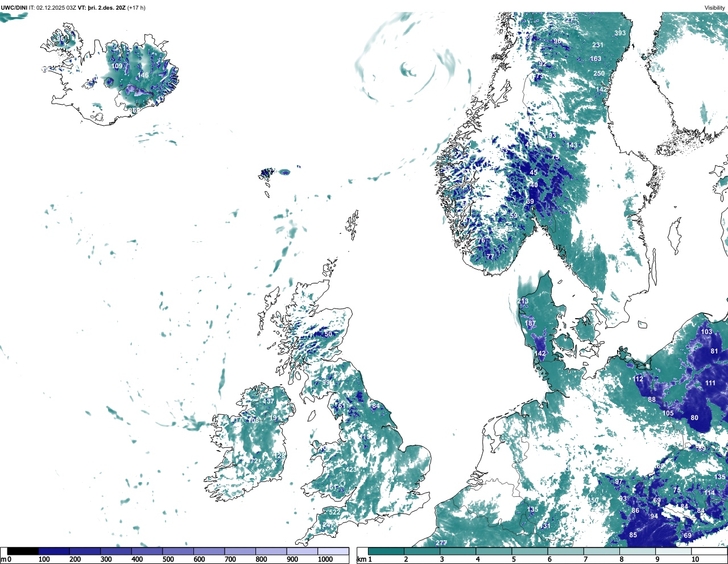Click the 88 value in northeast Germany

pos(652,400)
